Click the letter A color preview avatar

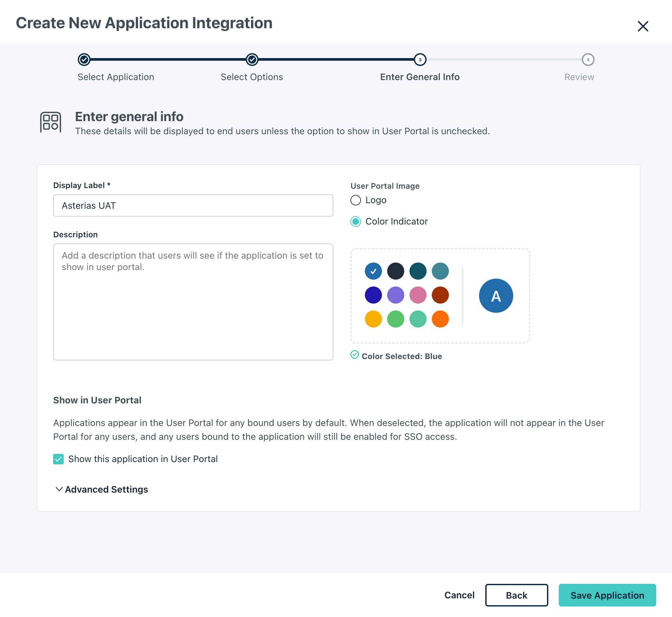click(496, 296)
